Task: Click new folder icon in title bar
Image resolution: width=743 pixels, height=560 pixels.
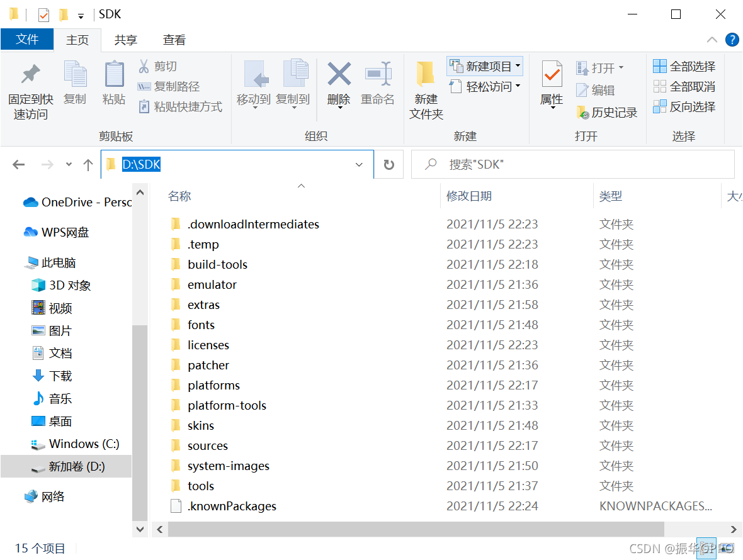Action: 63,15
